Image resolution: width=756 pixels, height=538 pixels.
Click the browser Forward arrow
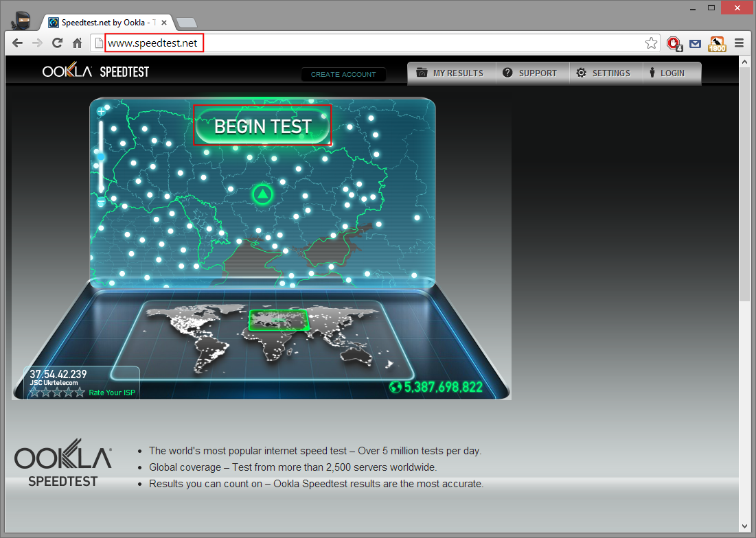(x=37, y=43)
